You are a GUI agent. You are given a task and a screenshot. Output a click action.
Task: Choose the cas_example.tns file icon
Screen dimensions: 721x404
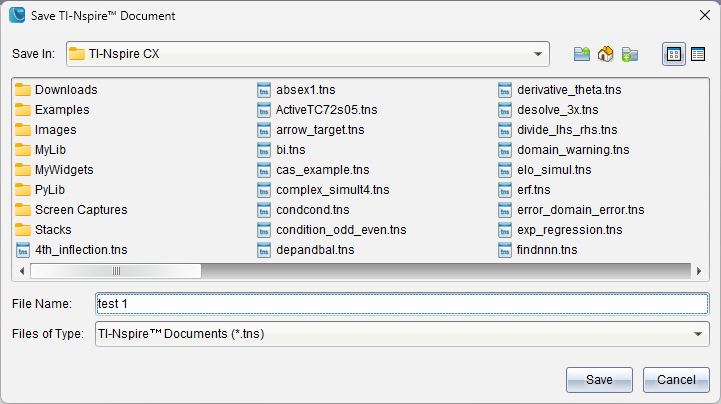tap(265, 170)
